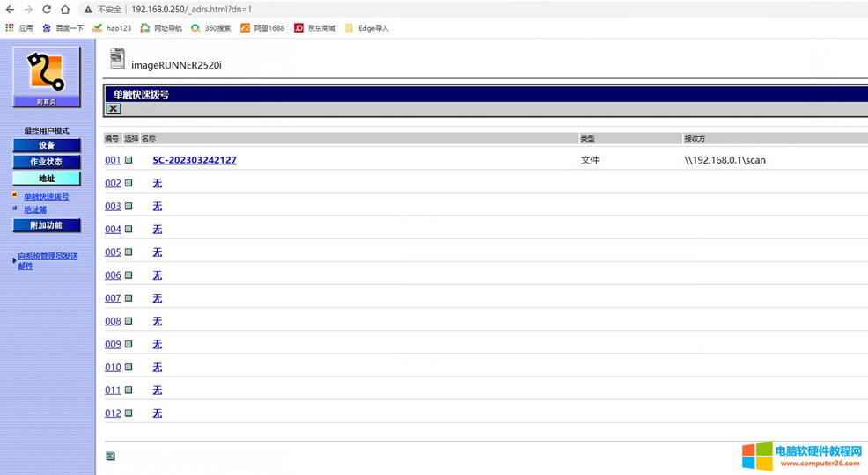This screenshot has height=475, width=868.
Task: Open the 单触快速拨号 sidebar link
Action: point(47,196)
